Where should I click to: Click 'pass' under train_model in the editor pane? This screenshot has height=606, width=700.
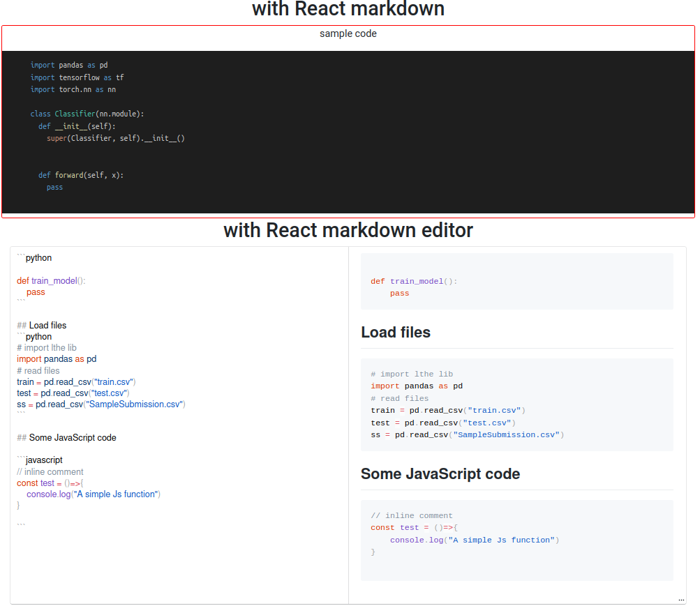point(36,292)
